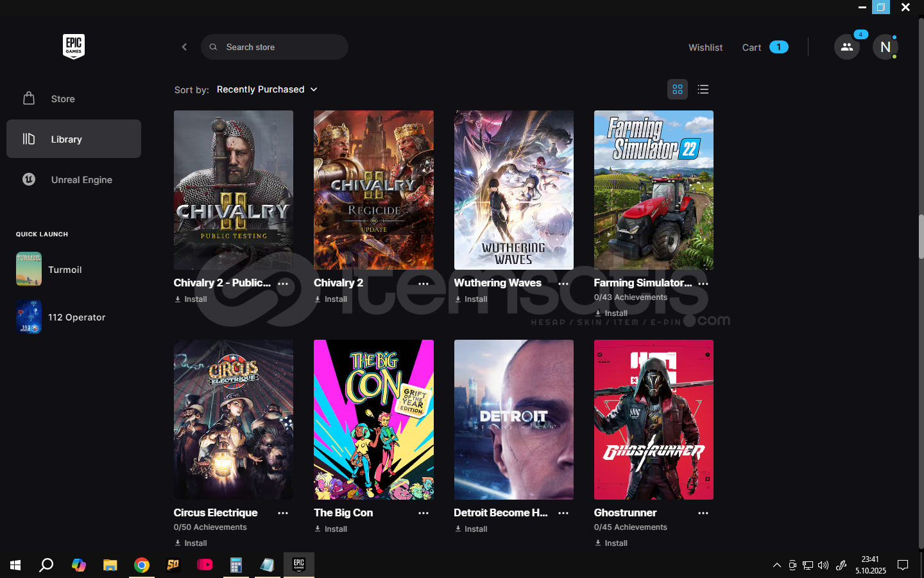Open three-dot menu for Circus Electrique
Image resolution: width=924 pixels, height=578 pixels.
click(283, 513)
